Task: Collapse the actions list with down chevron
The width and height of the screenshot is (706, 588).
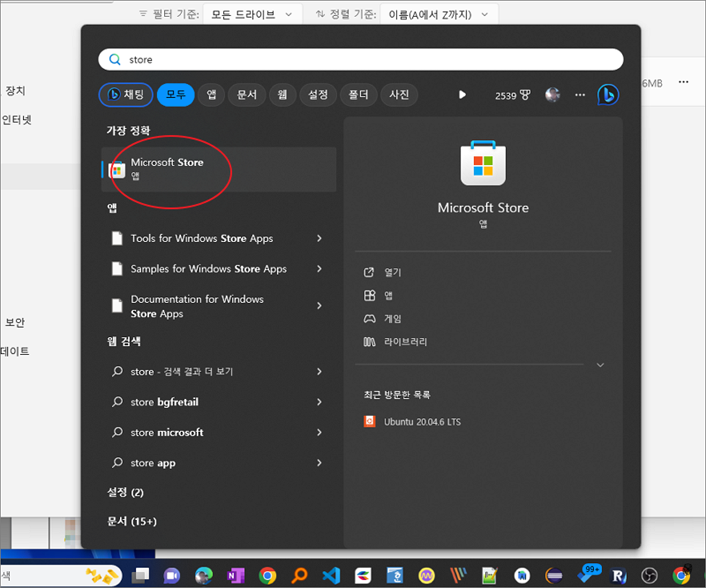Action: pos(600,365)
